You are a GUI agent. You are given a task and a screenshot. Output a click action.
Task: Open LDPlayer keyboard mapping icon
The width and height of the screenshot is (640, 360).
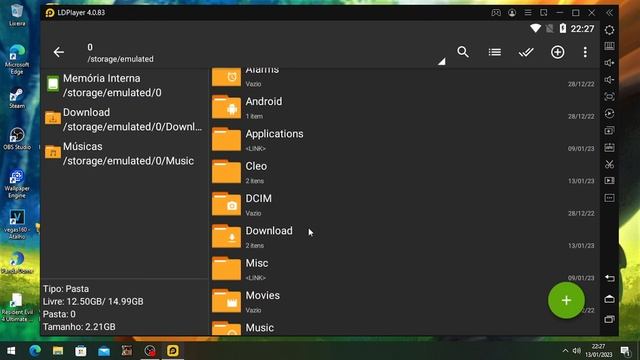(x=609, y=46)
